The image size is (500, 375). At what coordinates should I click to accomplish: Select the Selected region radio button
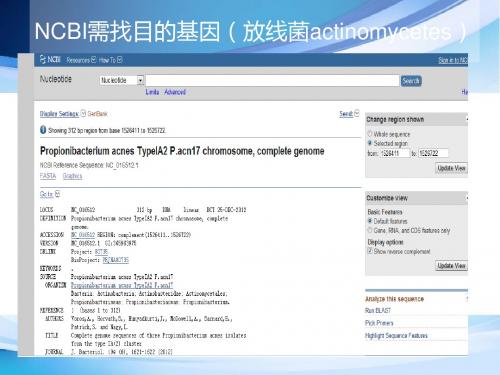370,143
